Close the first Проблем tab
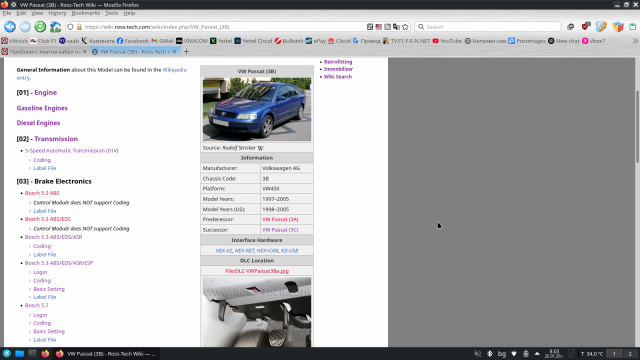The width and height of the screenshot is (640, 360). (84, 51)
